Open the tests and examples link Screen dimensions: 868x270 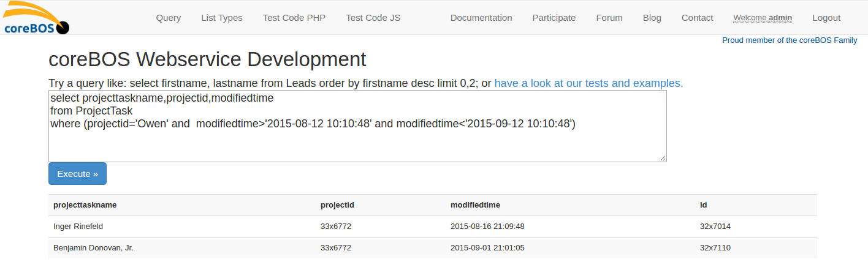[x=588, y=83]
